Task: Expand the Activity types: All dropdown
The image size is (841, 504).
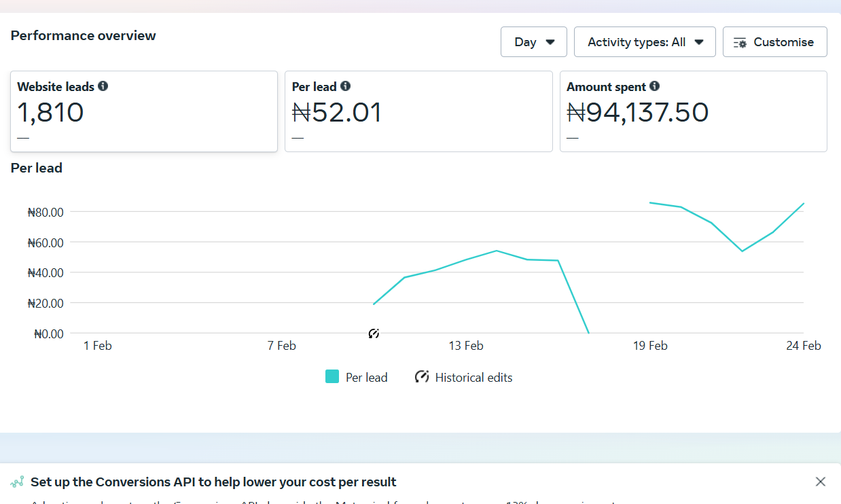Action: tap(645, 42)
